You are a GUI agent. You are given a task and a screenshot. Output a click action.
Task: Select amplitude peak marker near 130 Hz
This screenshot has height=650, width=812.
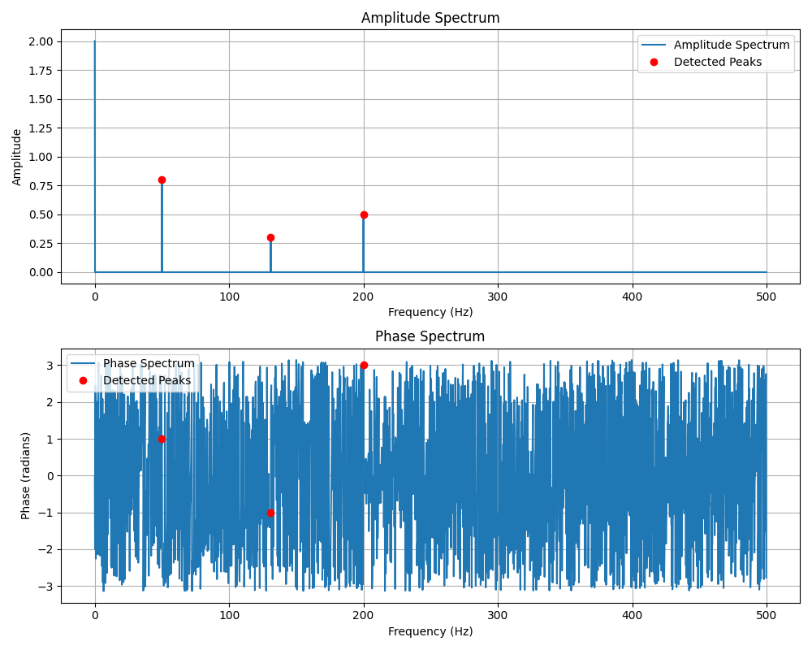coord(270,237)
